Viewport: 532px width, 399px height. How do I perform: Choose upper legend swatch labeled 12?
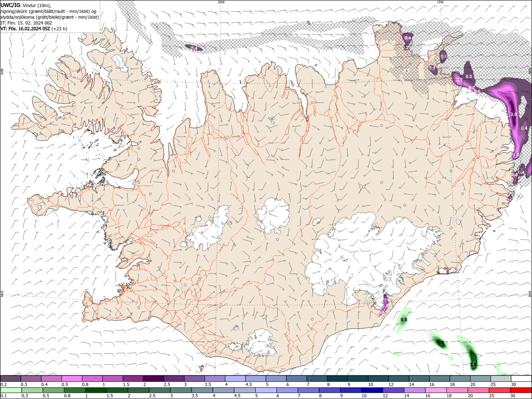[399, 379]
